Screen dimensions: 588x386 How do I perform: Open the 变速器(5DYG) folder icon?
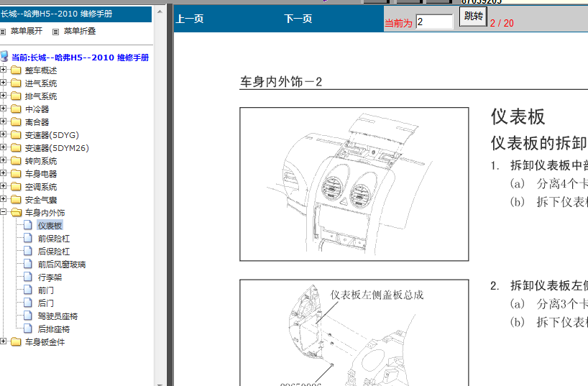[16, 134]
